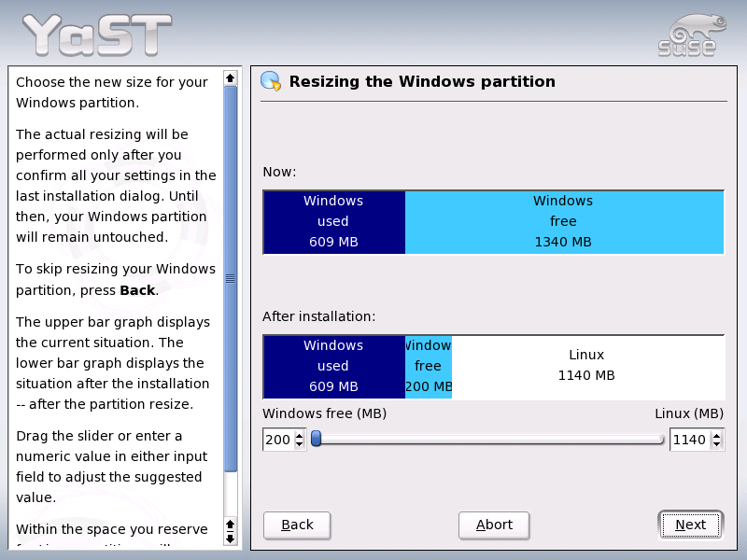The height and width of the screenshot is (560, 747).
Task: Click the Windows used segment in the Now bar
Action: click(x=333, y=221)
